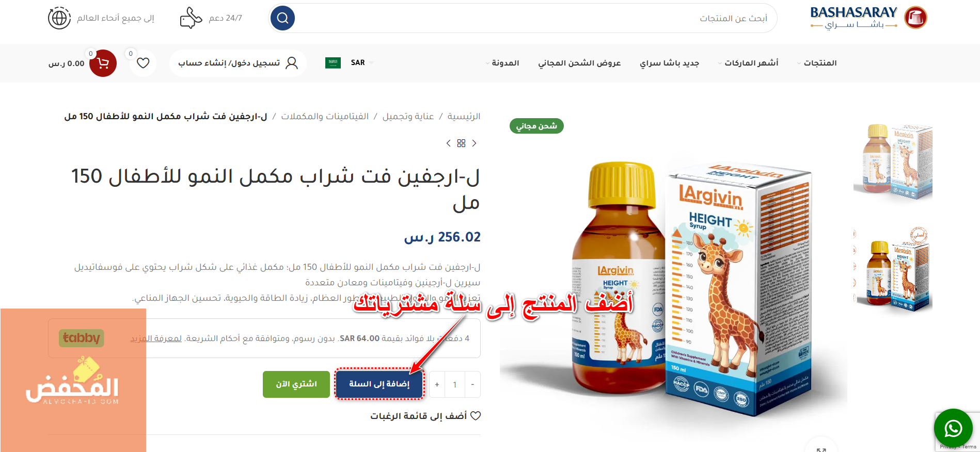
Task: Click the BASHASARAY logo
Action: [x=868, y=18]
